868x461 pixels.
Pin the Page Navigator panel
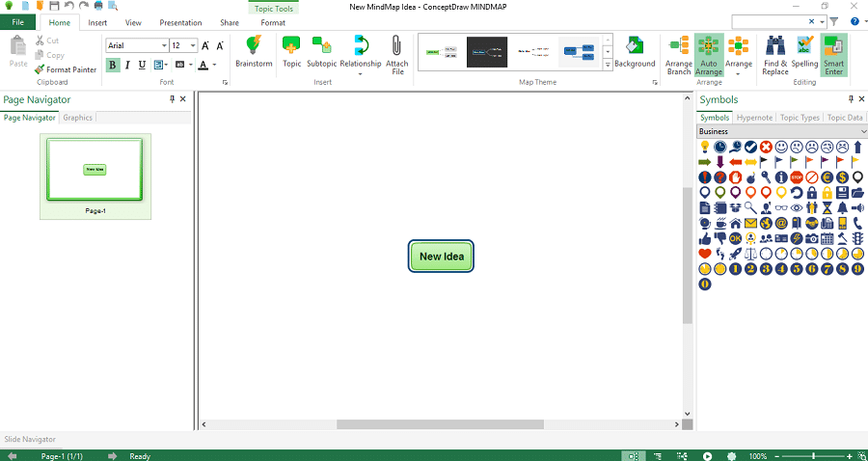click(x=172, y=99)
